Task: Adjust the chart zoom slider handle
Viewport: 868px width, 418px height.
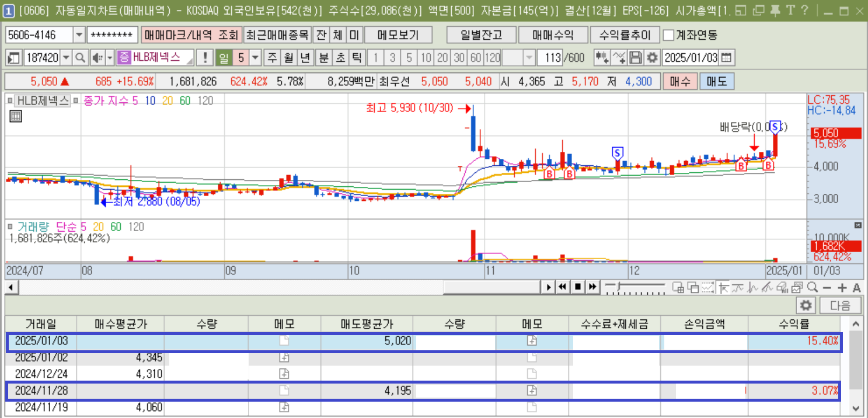Action: point(618,286)
